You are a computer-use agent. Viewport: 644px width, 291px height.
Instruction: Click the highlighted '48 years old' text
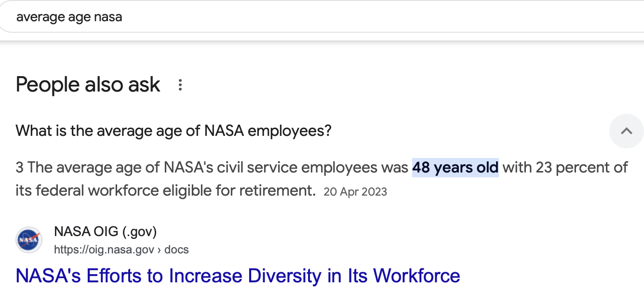(455, 168)
